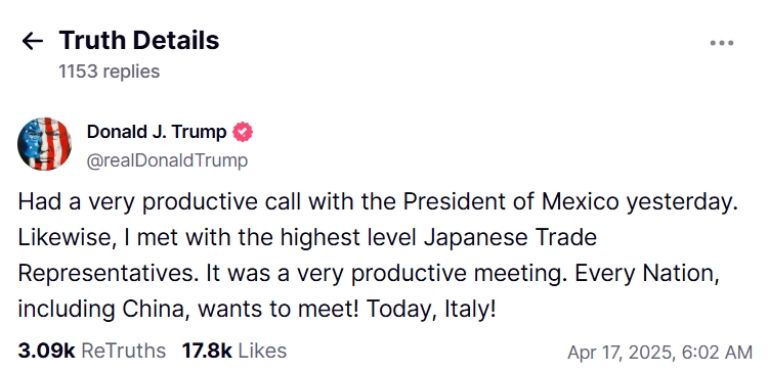Click the word Mexico in the post

point(580,202)
